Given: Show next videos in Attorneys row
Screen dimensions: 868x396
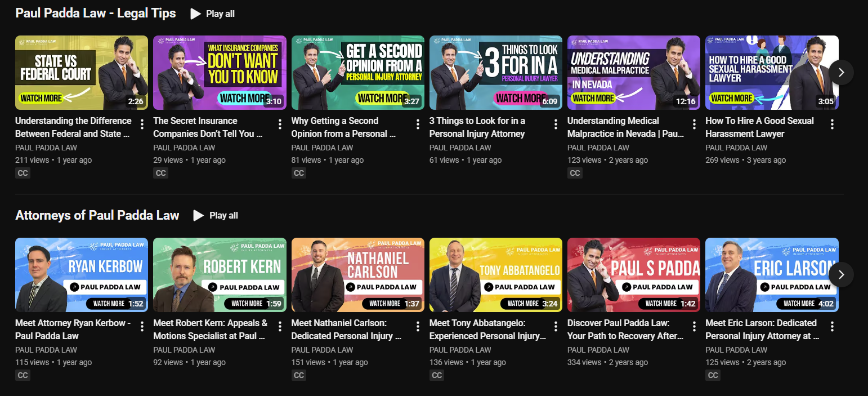Looking at the screenshot, I should 841,274.
